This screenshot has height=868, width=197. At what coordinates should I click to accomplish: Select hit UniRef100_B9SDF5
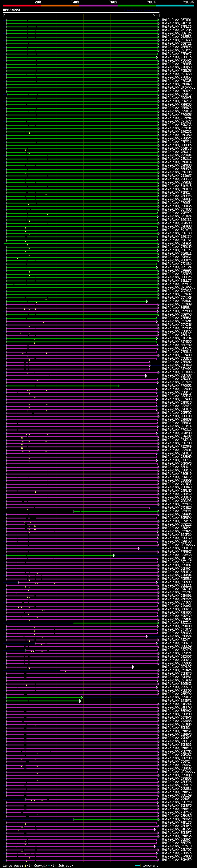176,94
